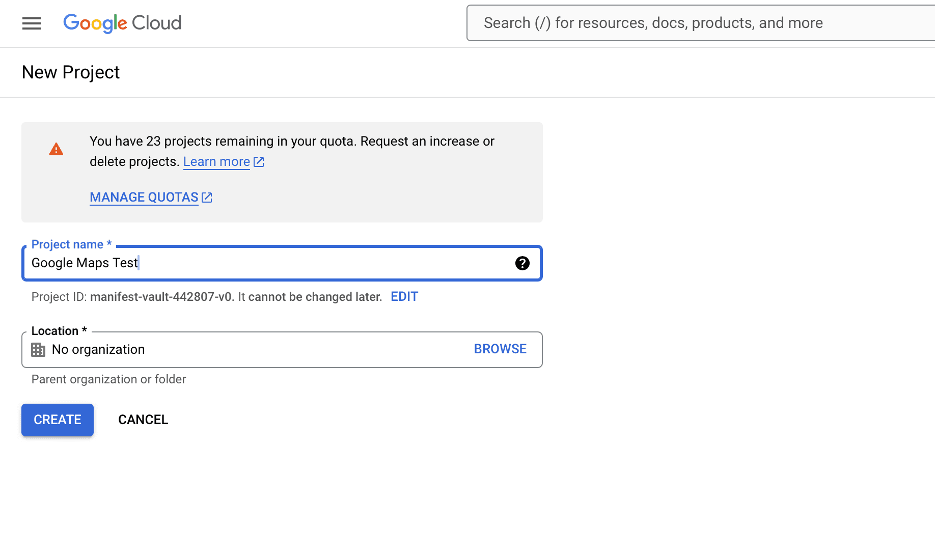Click the quota remaining message text
The width and height of the screenshot is (935, 560).
pos(292,142)
